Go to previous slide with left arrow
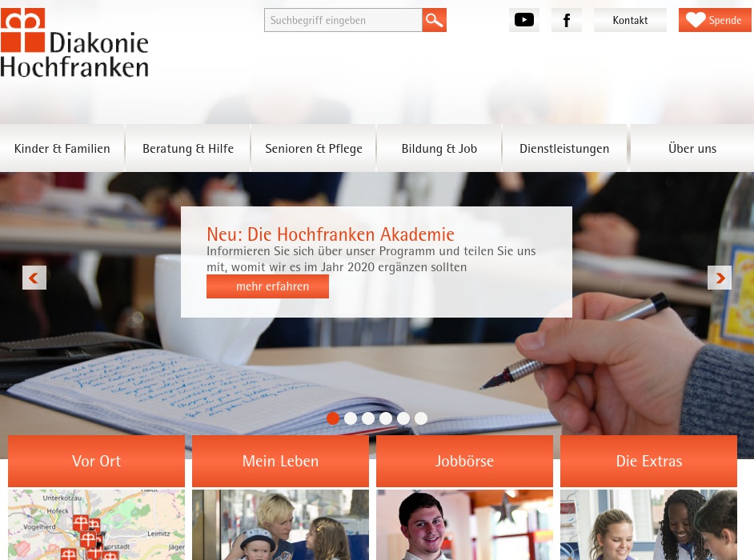 pos(34,278)
